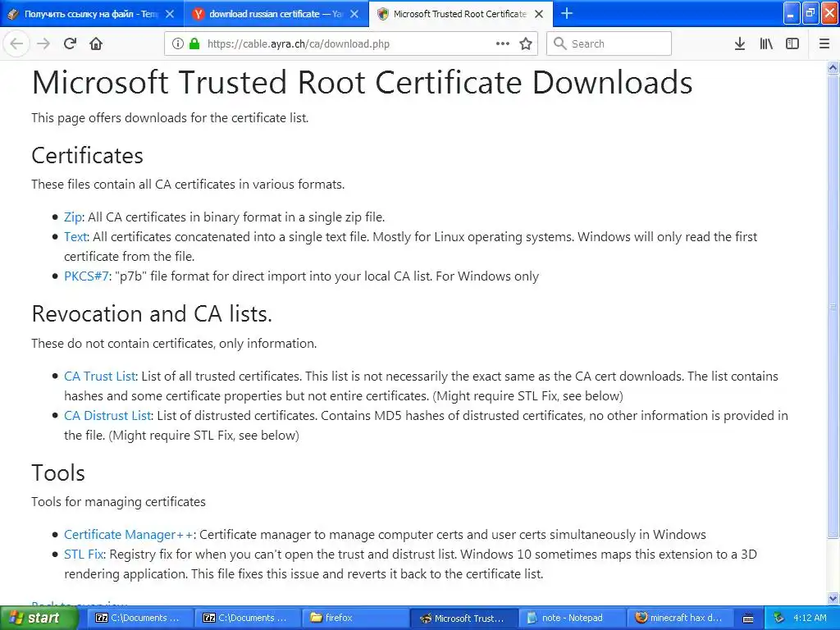Click the 'Revocation and CA lists.' heading
The image size is (840, 630).
pyautogui.click(x=152, y=313)
